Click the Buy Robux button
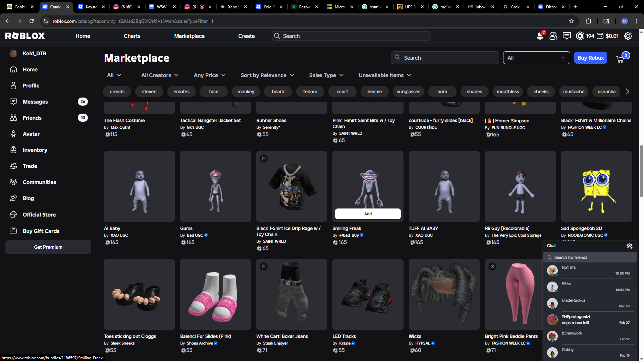Image resolution: width=644 pixels, height=362 pixels. point(591,58)
